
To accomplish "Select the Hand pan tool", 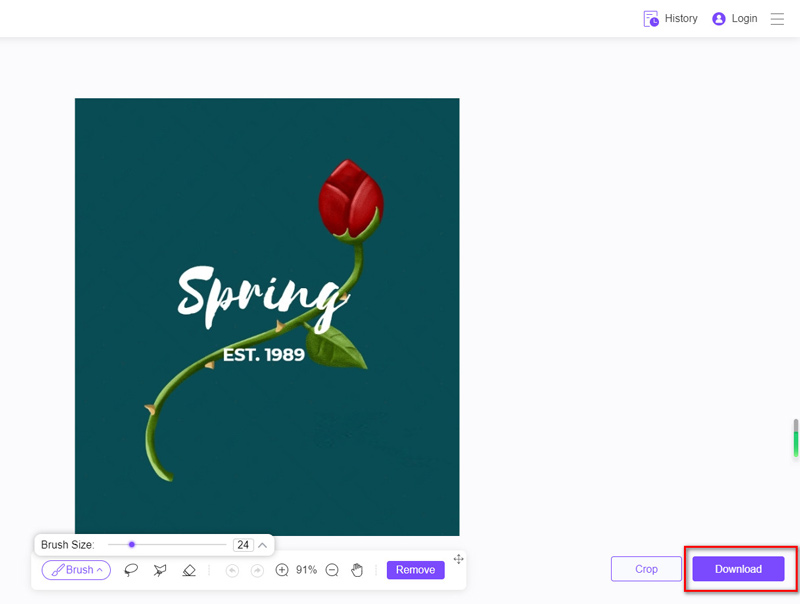I will pos(357,570).
